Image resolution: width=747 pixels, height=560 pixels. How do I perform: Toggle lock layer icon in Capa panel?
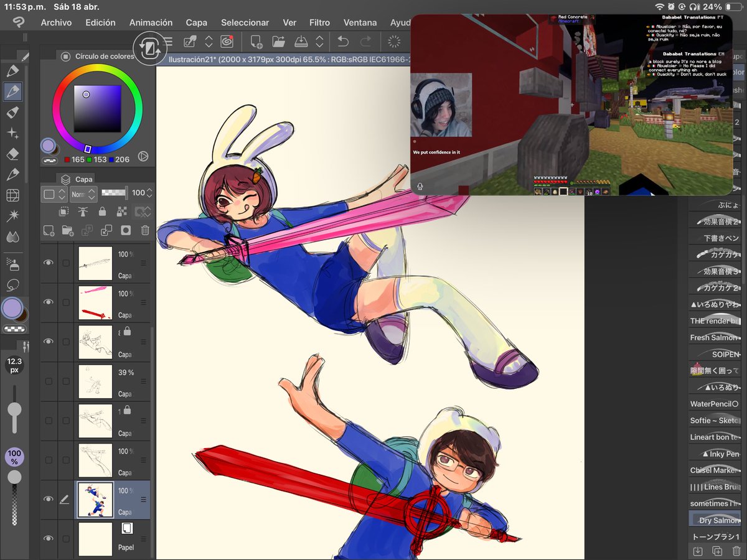[x=103, y=212]
